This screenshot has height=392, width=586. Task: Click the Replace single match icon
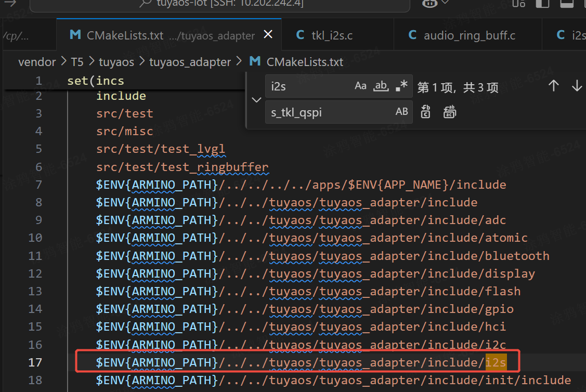[426, 112]
